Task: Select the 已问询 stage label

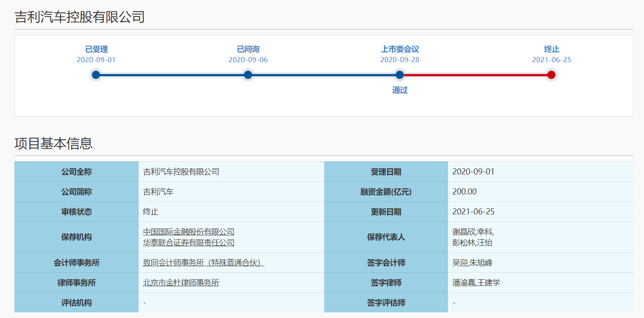Action: pos(248,49)
